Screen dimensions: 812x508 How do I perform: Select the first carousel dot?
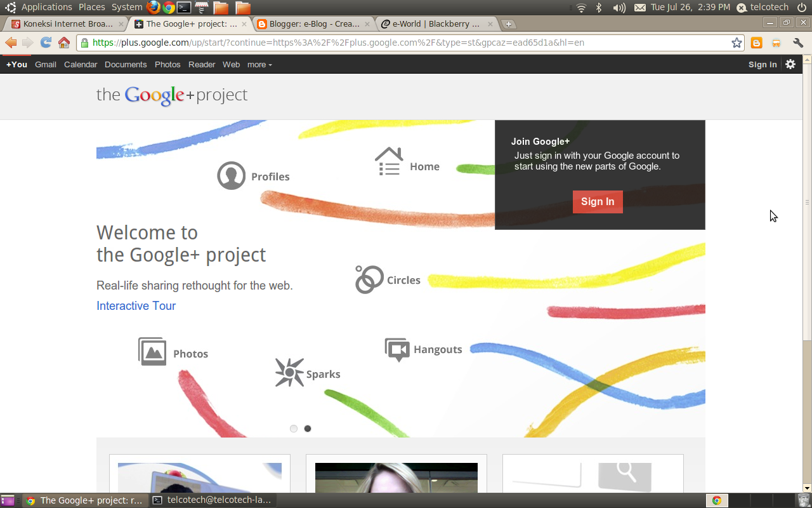click(294, 429)
